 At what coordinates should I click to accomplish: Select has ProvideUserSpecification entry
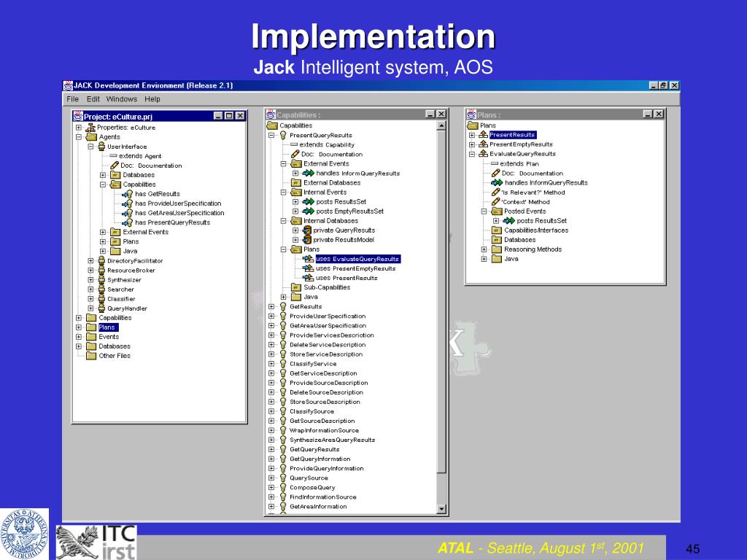(x=178, y=203)
